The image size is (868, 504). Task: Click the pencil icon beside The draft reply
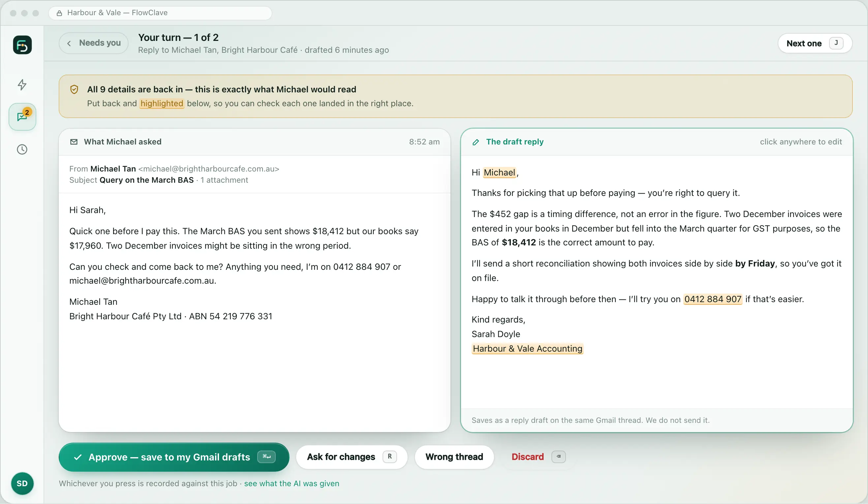click(x=476, y=142)
